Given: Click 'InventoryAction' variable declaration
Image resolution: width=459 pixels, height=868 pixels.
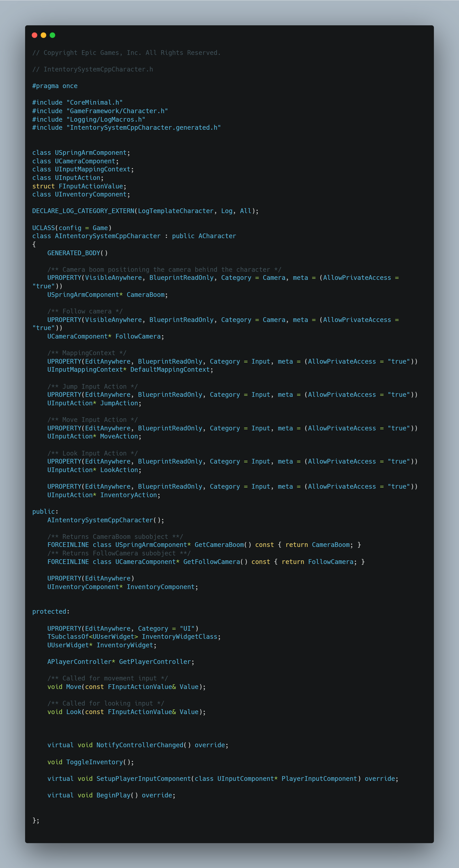Looking at the screenshot, I should [128, 495].
